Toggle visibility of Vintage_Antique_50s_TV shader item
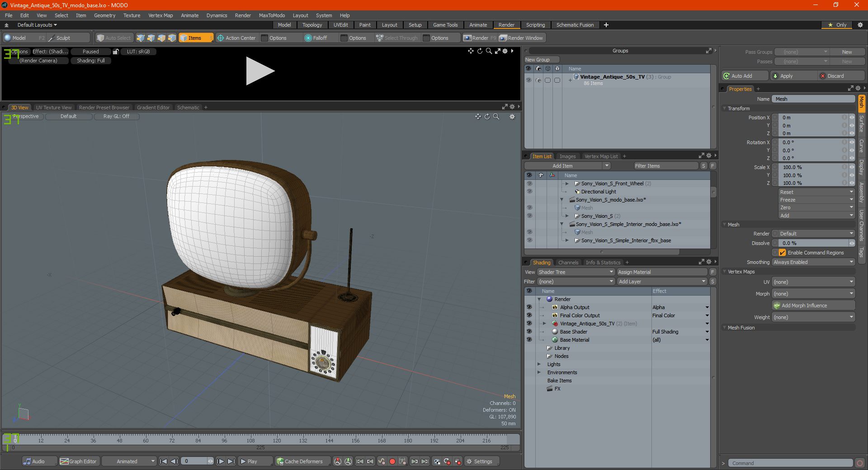868x470 pixels. click(529, 324)
